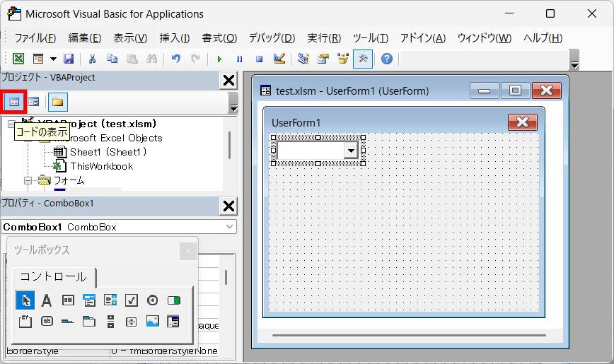Toggle Design Mode in the toolbar
This screenshot has width=614, height=364.
tap(279, 59)
